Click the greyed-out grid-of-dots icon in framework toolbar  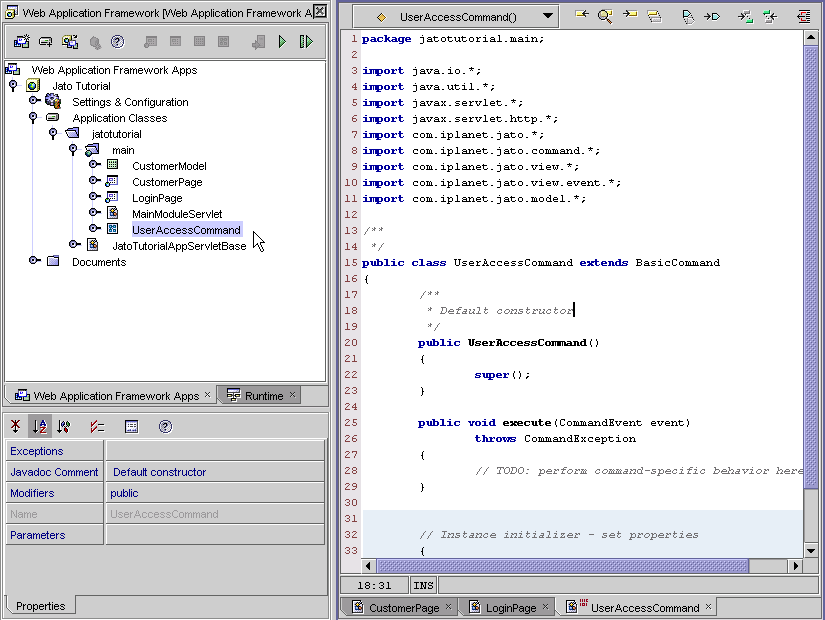(199, 42)
